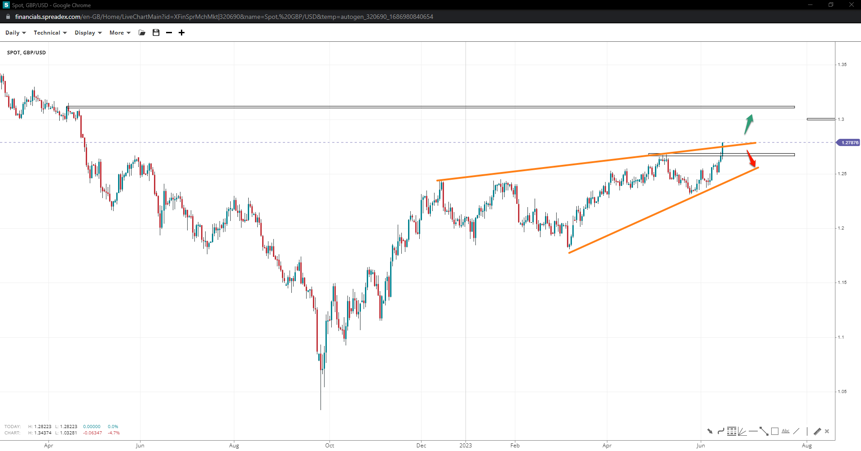Image resolution: width=861 pixels, height=451 pixels.
Task: Choose the Fibonacci retracement grid tool
Action: tap(732, 431)
